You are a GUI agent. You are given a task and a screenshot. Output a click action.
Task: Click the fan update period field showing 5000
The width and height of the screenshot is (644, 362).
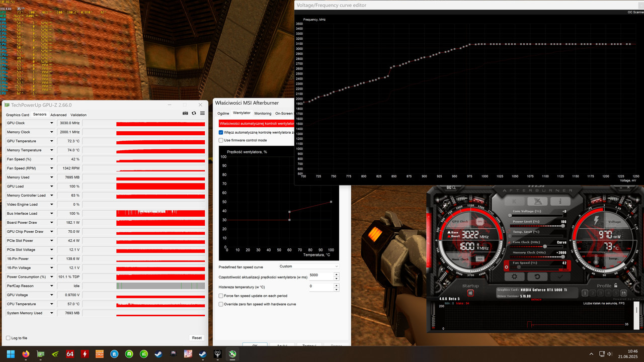(321, 276)
